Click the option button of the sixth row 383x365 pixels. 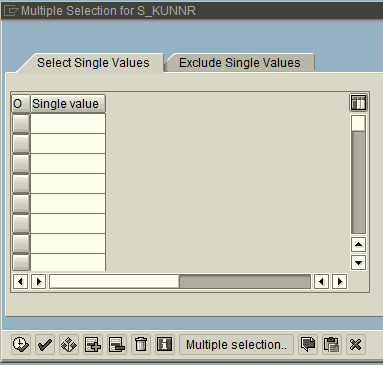click(21, 224)
